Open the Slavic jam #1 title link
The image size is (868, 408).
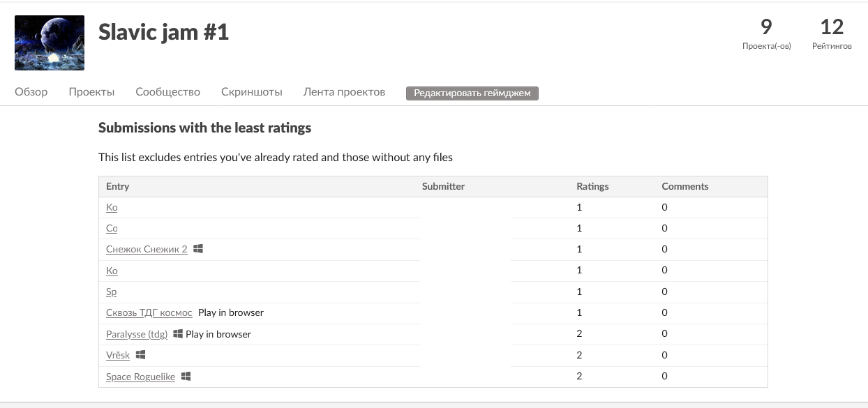[x=163, y=32]
